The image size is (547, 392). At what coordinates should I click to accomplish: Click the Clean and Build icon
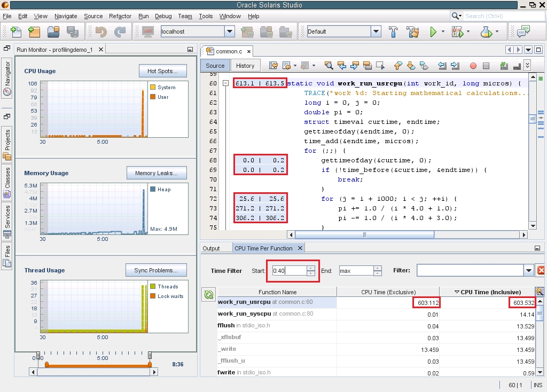pyautogui.click(x=413, y=32)
